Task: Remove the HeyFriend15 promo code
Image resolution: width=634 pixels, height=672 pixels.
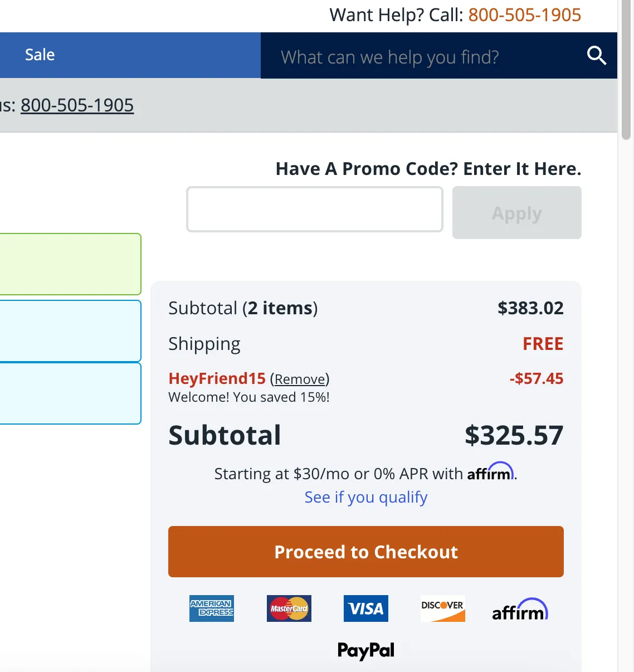Action: point(300,379)
